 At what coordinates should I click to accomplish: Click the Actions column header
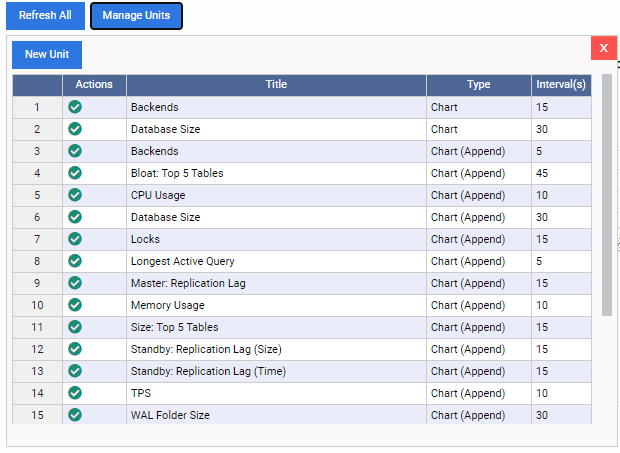tap(94, 85)
